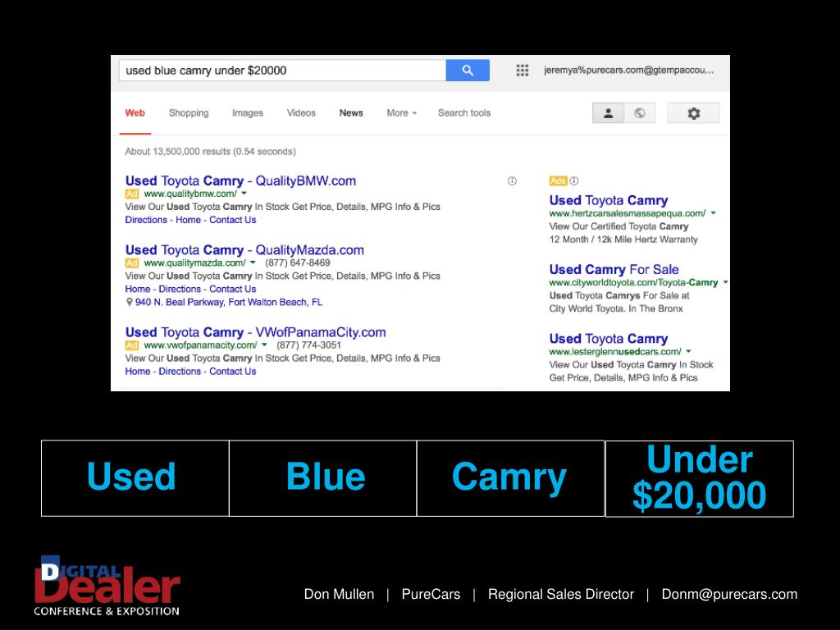
Task: Open the settings gear icon
Action: [693, 113]
